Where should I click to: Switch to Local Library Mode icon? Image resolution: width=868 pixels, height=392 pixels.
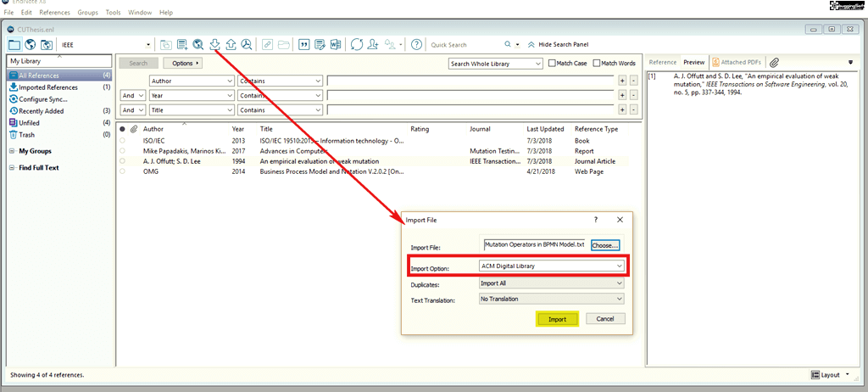click(x=14, y=45)
